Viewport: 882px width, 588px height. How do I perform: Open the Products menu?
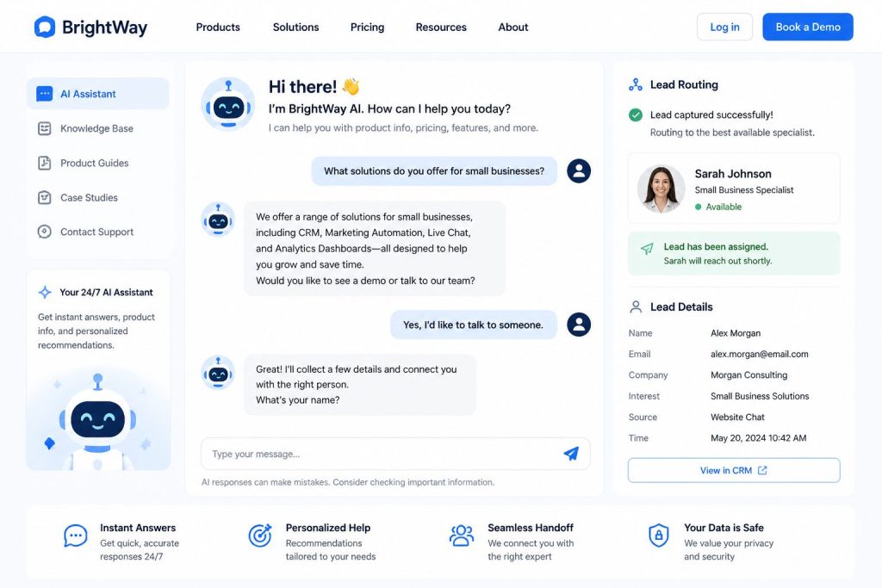218,27
